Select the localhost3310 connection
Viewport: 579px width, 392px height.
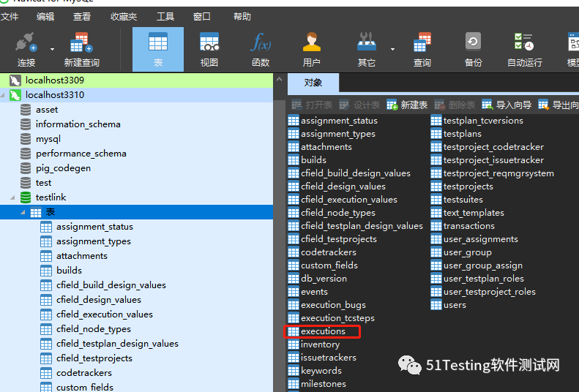pos(136,95)
